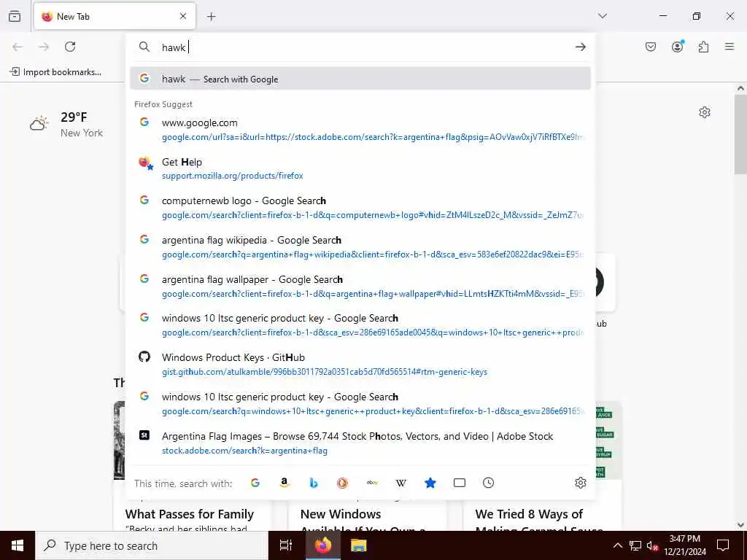Open 'We Tried 8 Ways of' article
Viewport: 747px width, 560px height.
529,514
